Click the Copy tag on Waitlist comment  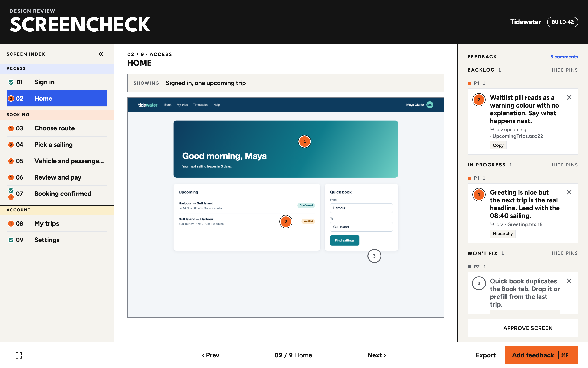point(498,145)
